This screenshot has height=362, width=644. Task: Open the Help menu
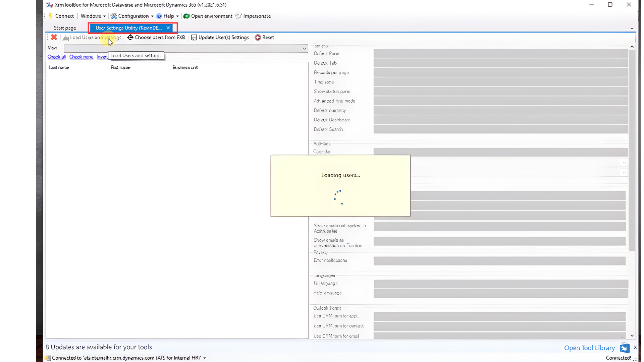[167, 16]
